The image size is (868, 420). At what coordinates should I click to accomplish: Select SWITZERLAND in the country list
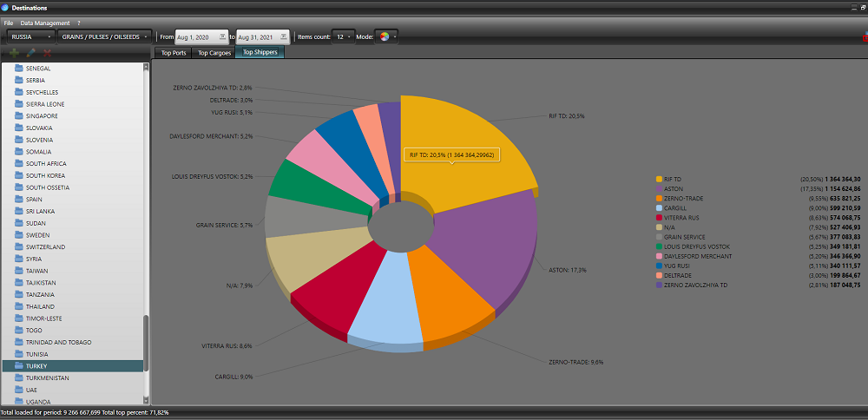click(72, 246)
